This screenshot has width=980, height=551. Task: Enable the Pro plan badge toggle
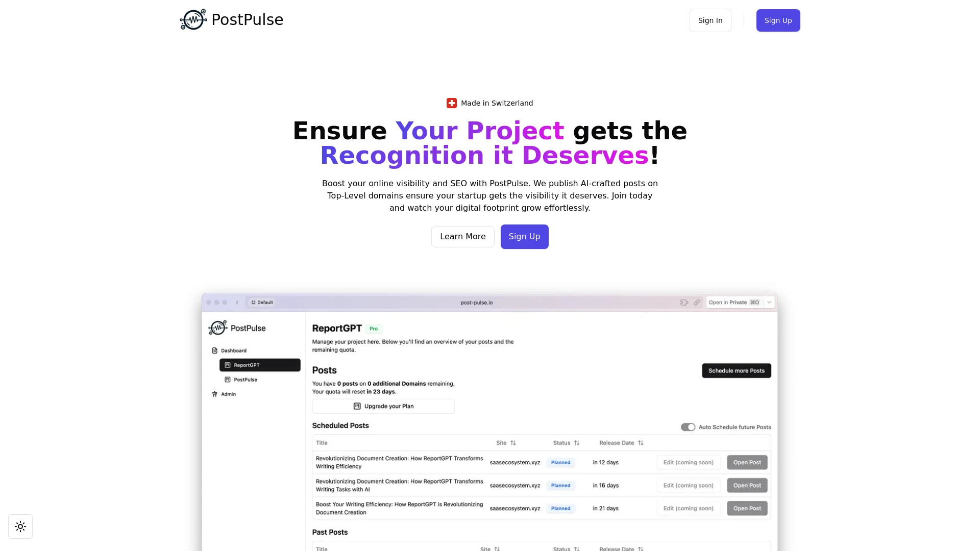click(374, 329)
